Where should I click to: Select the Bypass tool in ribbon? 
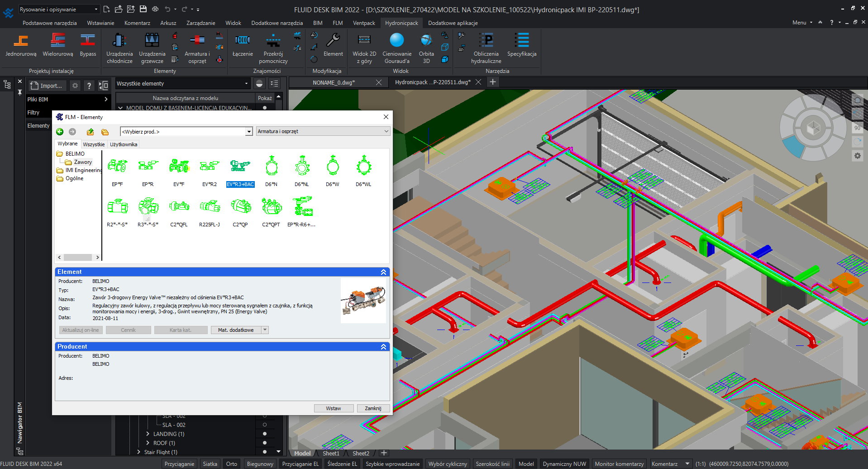(88, 45)
